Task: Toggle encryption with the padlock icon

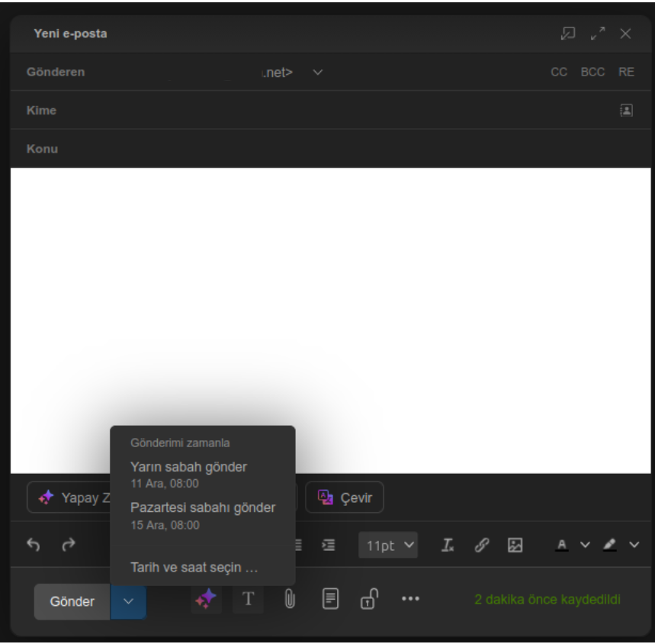Action: [368, 601]
